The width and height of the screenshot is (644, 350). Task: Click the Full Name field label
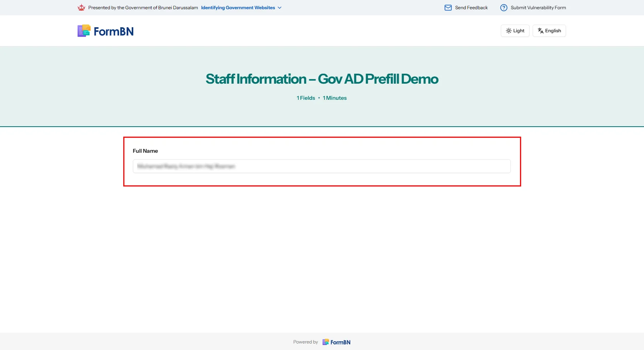145,151
